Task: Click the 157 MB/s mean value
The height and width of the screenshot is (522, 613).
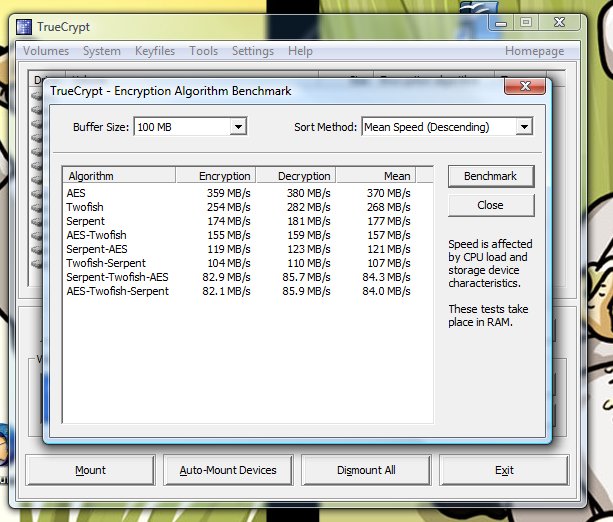Action: [389, 235]
